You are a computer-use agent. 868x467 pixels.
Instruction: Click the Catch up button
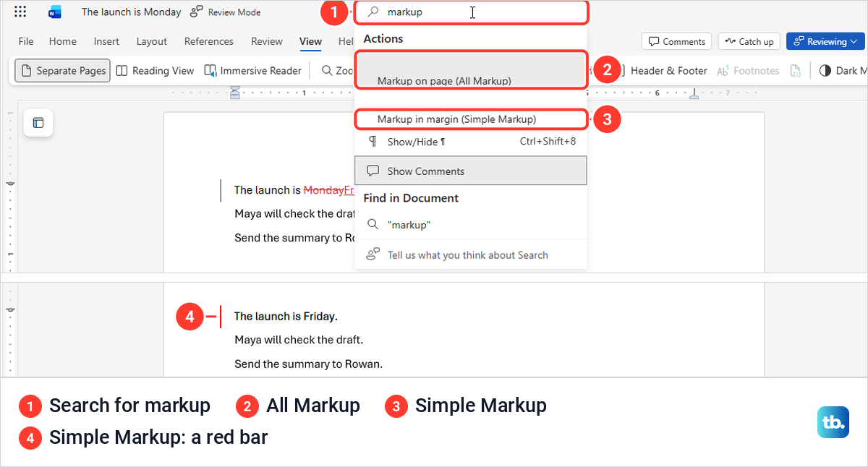point(750,41)
